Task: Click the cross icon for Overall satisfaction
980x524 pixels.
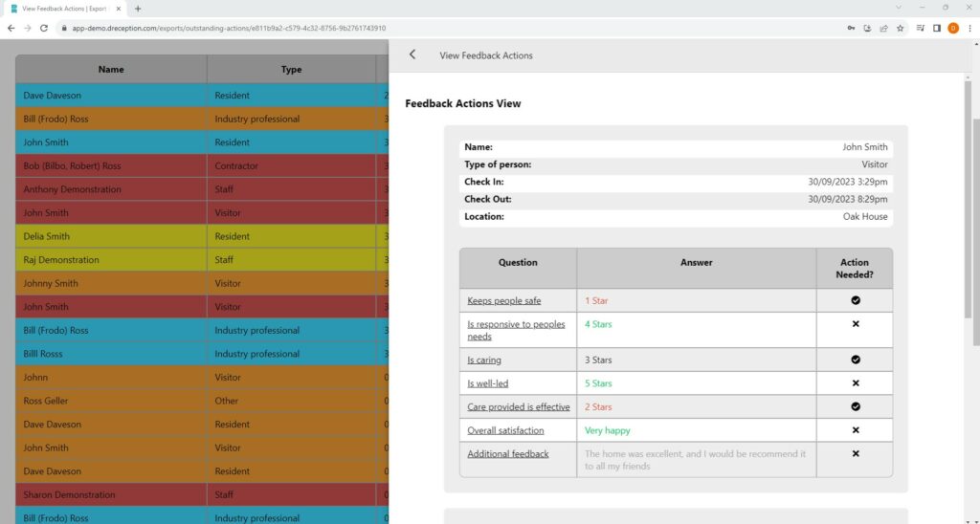Action: pyautogui.click(x=856, y=429)
